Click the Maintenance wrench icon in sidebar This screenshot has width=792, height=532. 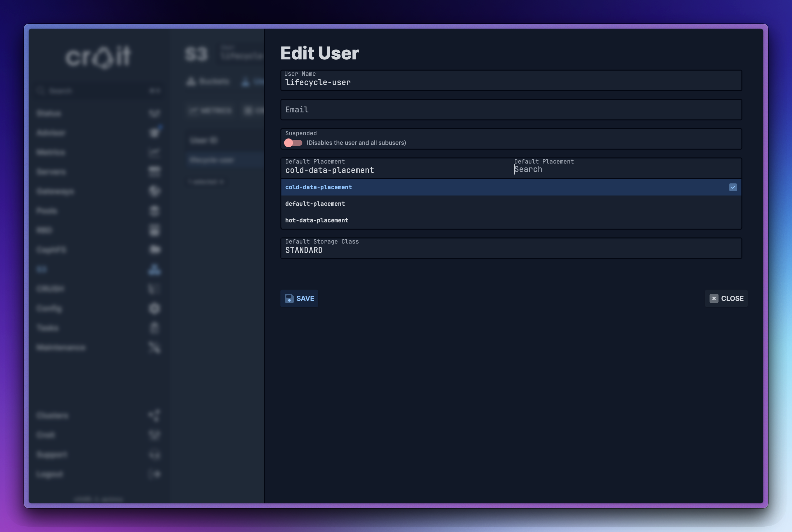(x=154, y=347)
